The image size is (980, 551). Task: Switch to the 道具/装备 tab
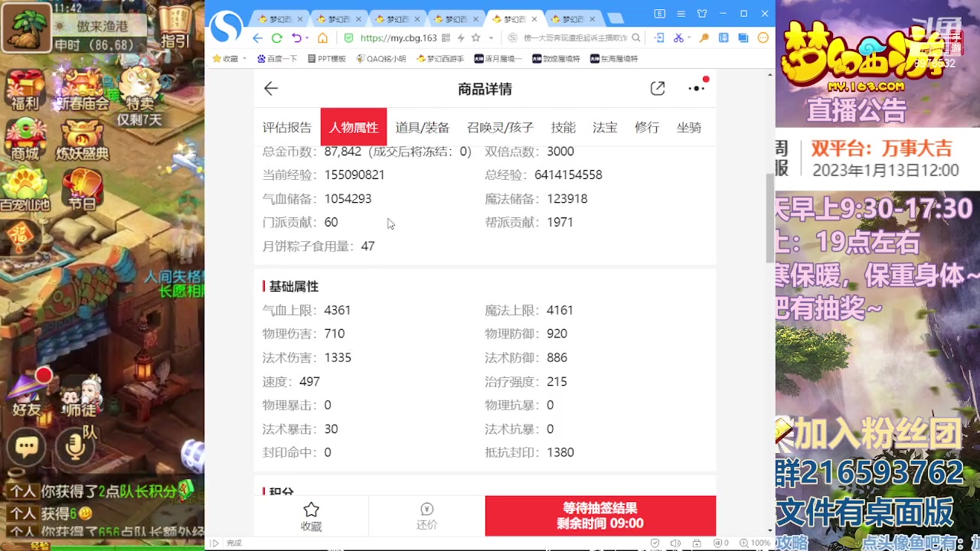pyautogui.click(x=423, y=128)
